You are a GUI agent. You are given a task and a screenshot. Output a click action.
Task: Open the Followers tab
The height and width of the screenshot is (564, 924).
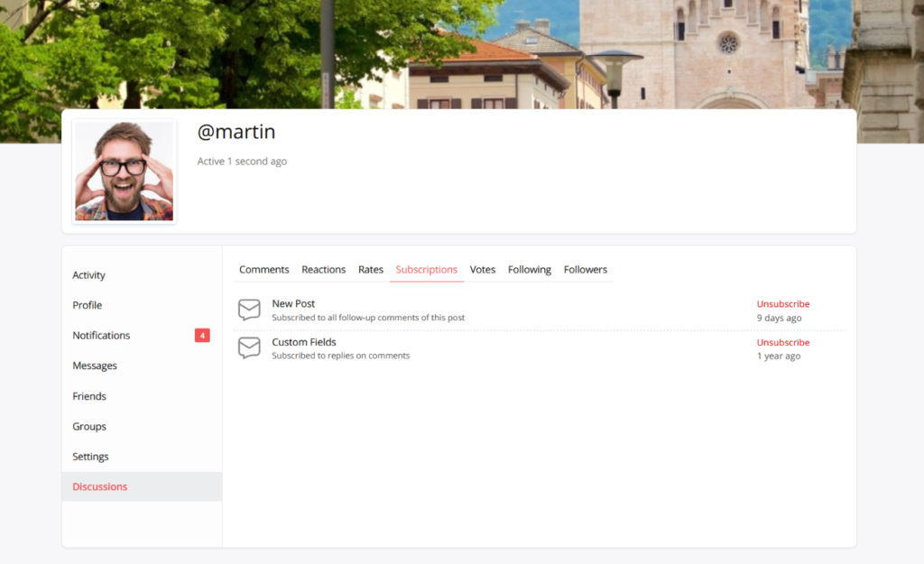(586, 270)
